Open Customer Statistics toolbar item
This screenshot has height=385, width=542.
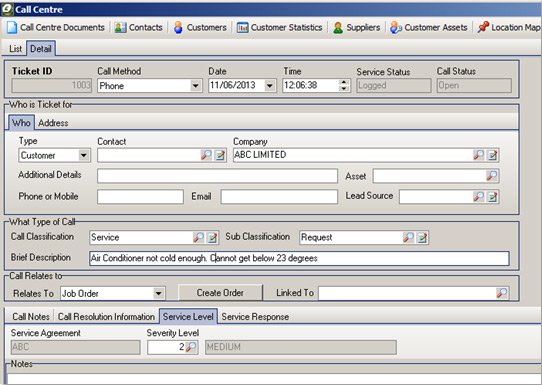(279, 27)
